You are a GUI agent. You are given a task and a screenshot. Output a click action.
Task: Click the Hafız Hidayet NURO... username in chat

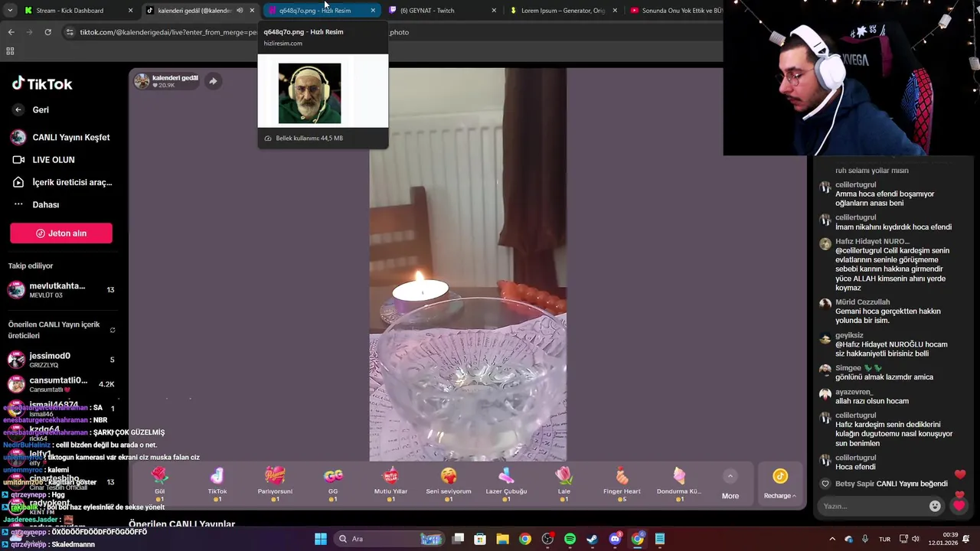[872, 241]
